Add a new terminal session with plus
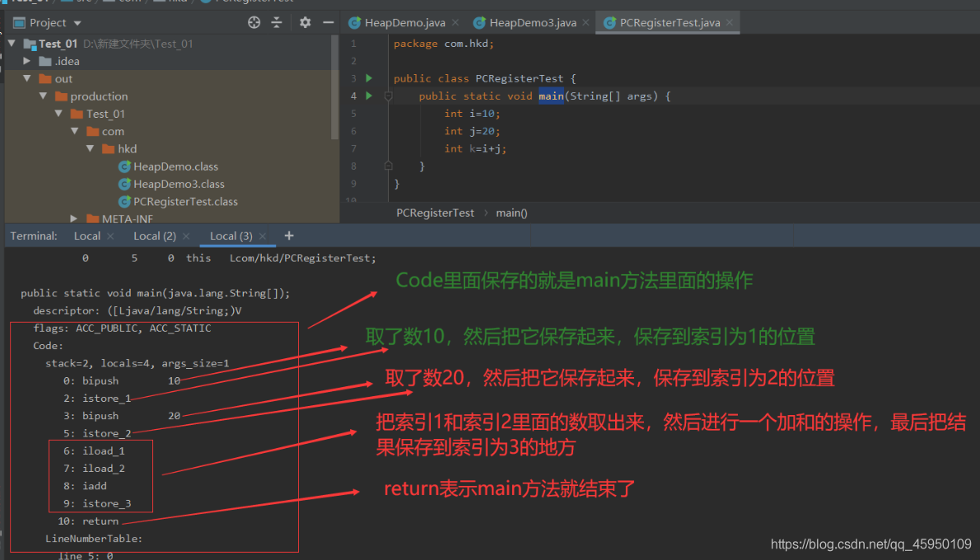This screenshot has width=980, height=560. [x=289, y=236]
